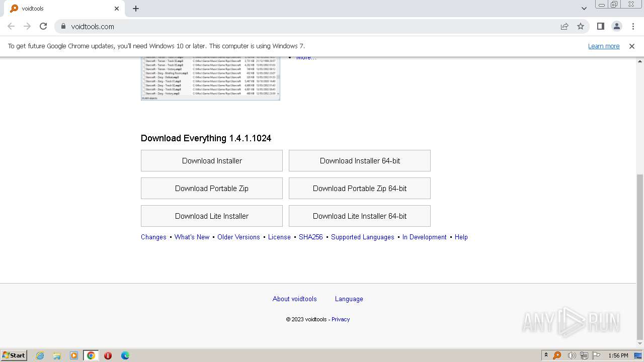644x362 pixels.
Task: Close the voidtools tab
Action: click(x=117, y=9)
